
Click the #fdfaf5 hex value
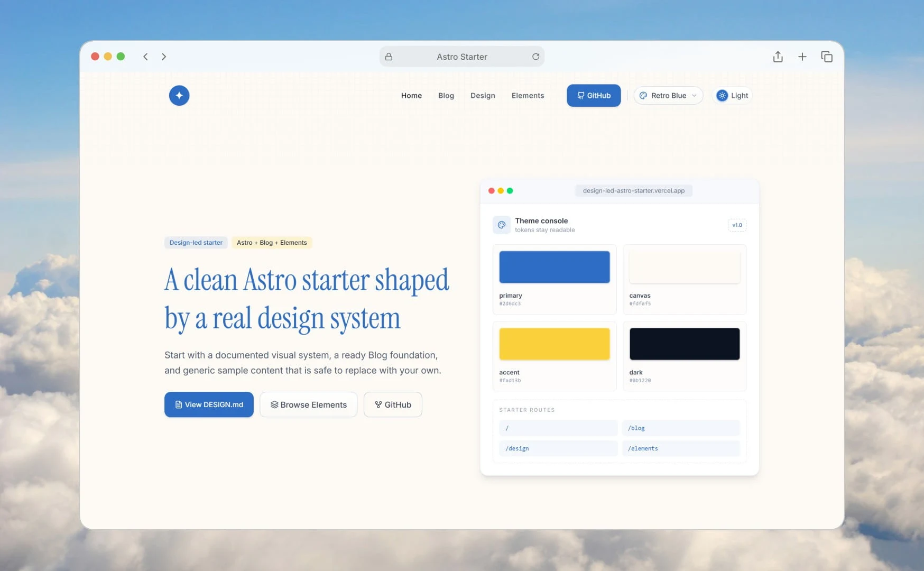point(640,304)
